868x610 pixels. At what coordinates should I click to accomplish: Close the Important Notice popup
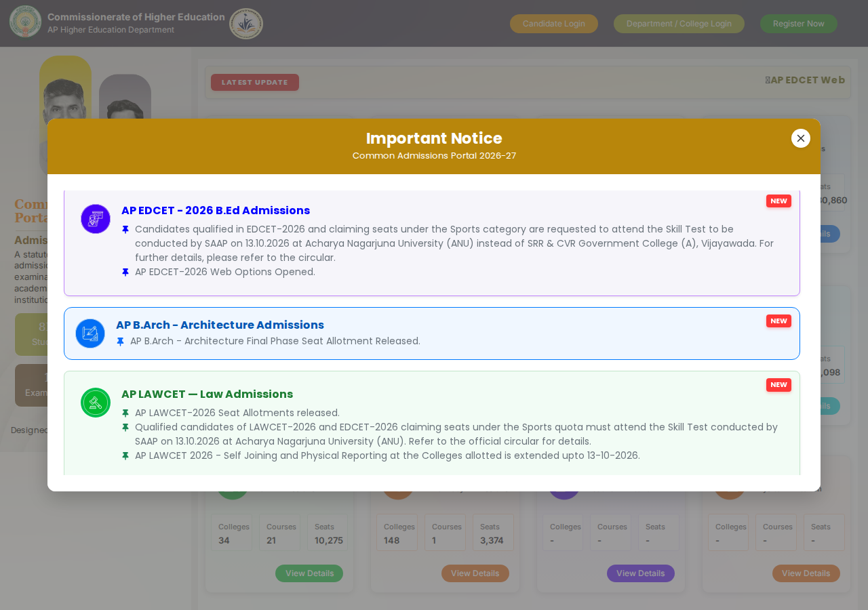click(x=801, y=138)
